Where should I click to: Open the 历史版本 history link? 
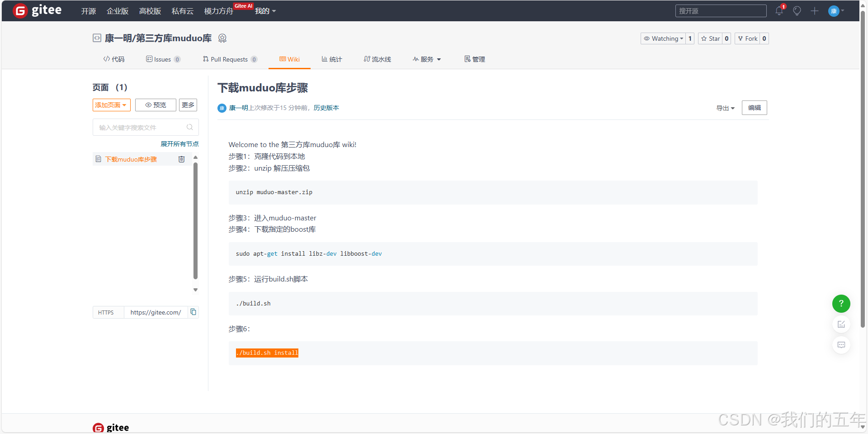[x=326, y=108]
